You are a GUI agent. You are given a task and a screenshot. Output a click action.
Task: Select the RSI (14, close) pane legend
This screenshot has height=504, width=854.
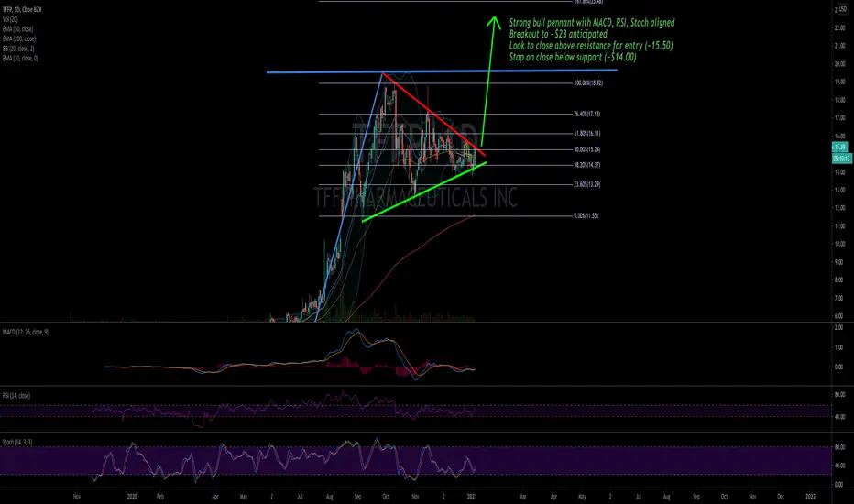pos(16,396)
